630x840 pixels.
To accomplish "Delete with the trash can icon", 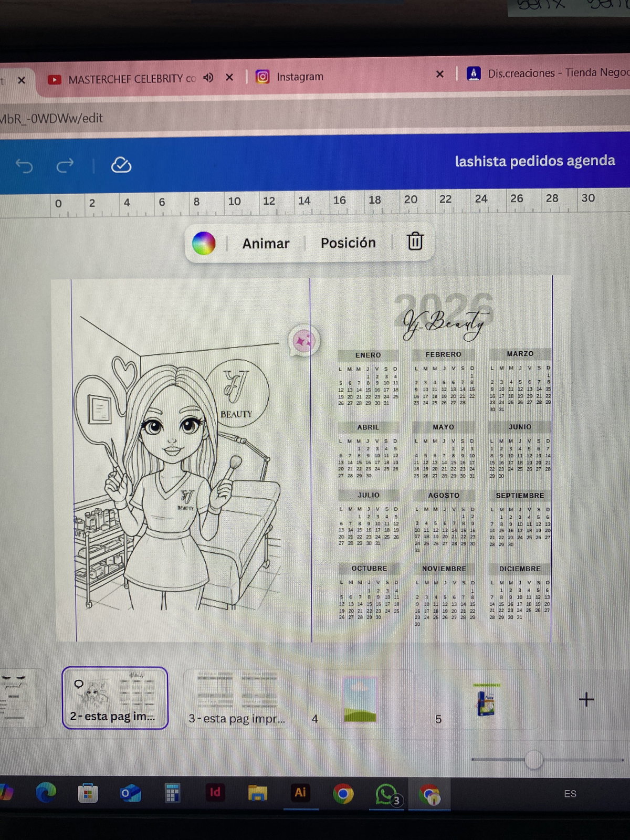I will (x=415, y=241).
